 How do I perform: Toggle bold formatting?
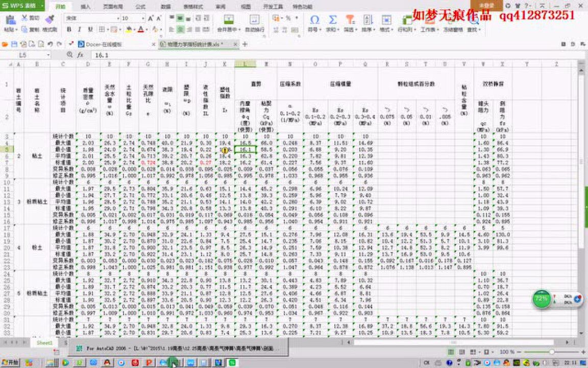(x=68, y=29)
